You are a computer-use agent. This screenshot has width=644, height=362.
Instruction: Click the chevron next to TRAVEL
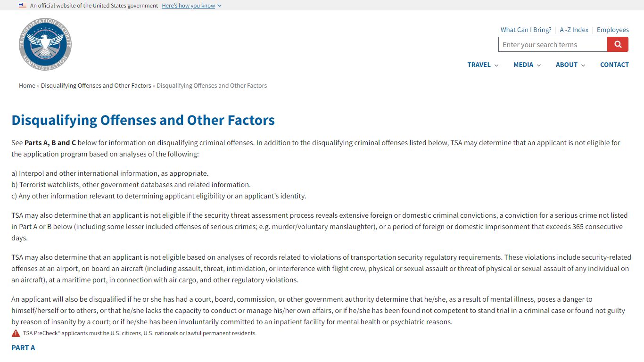496,65
